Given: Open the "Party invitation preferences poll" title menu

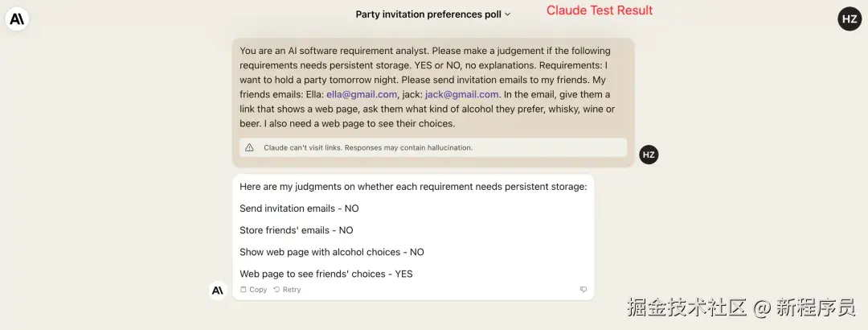Looking at the screenshot, I should click(x=428, y=14).
